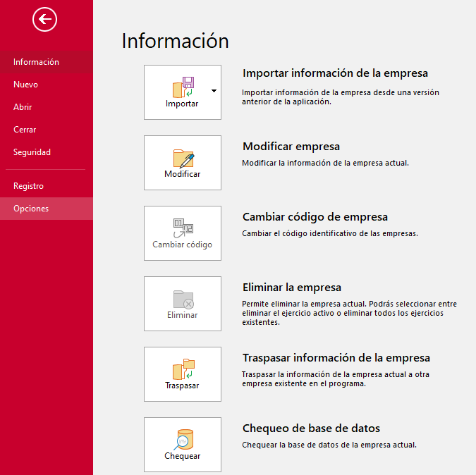The width and height of the screenshot is (476, 475).
Task: Click the Eliminar greyed folder icon
Action: point(183,300)
